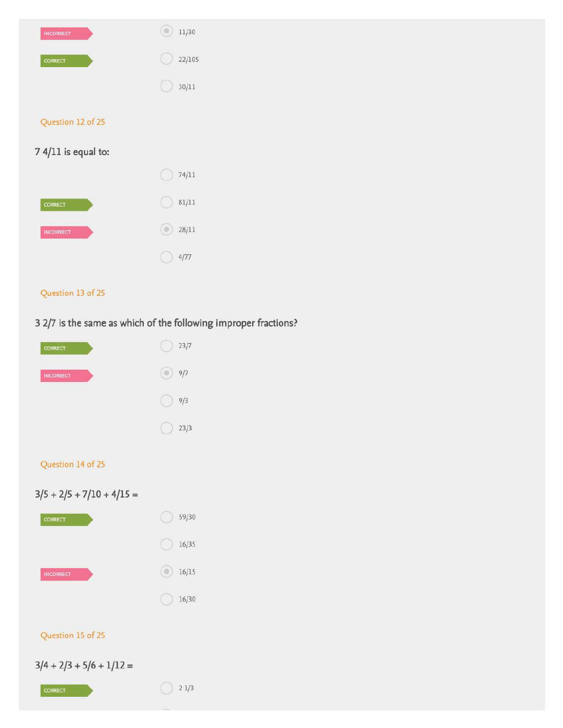Click the CORRECT tag beside 23/7
Image resolution: width=563 pixels, height=728 pixels.
coord(66,348)
